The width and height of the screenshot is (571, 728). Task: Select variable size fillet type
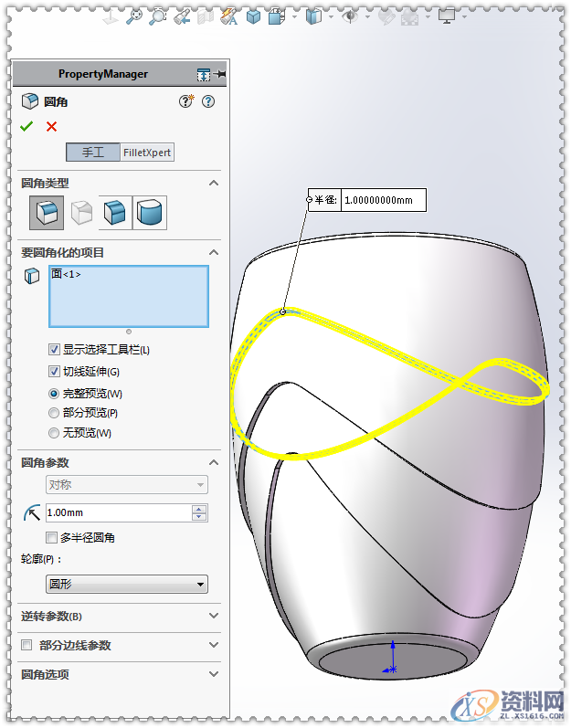tap(81, 213)
